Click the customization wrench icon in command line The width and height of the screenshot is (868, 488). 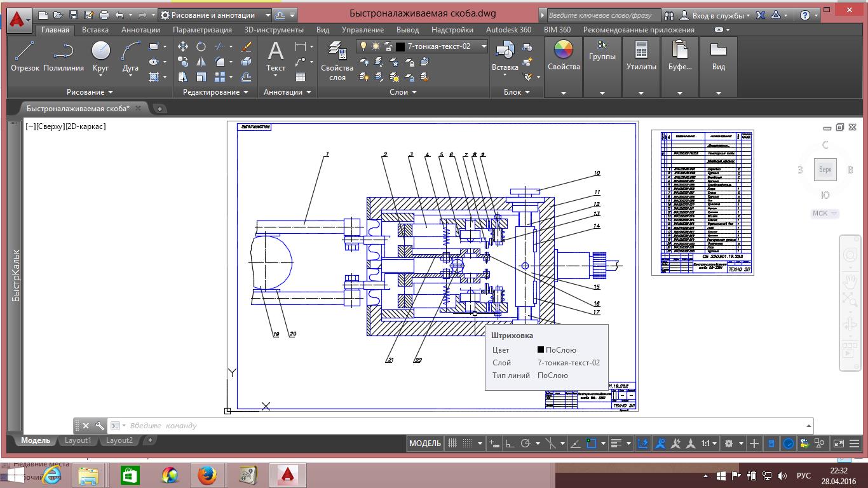[x=100, y=426]
